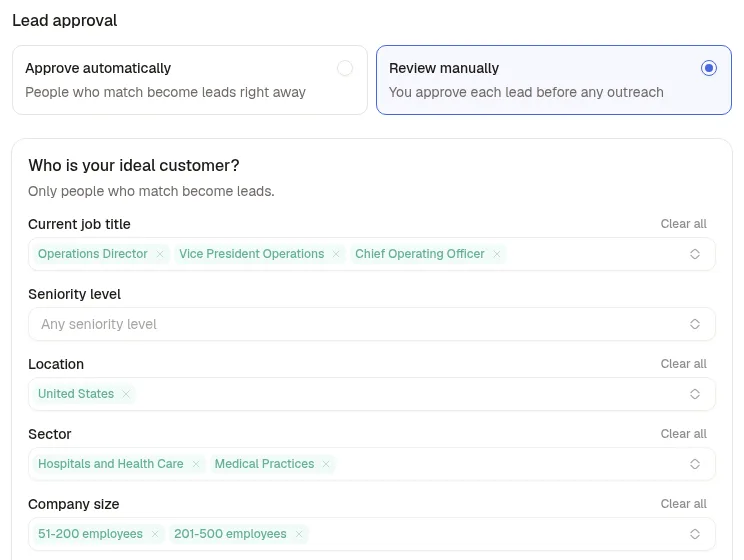
Task: Click the Chief Operating Officer tag text
Action: [x=420, y=254]
